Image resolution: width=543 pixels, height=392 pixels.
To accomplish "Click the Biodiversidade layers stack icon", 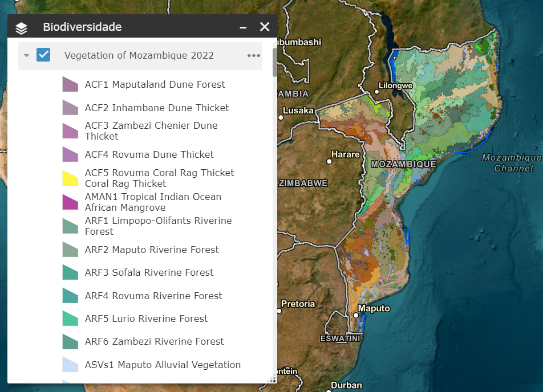I will point(21,27).
